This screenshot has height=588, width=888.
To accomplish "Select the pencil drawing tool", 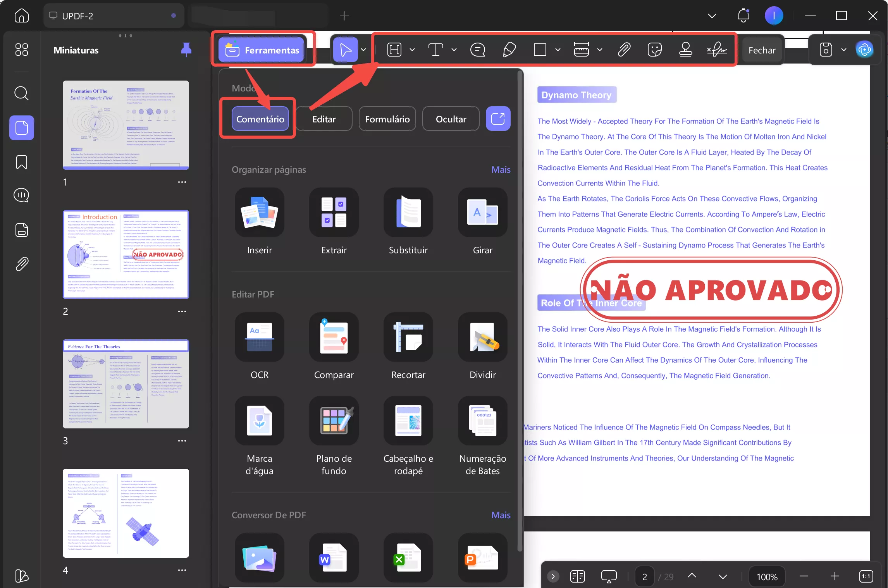I will click(x=509, y=50).
